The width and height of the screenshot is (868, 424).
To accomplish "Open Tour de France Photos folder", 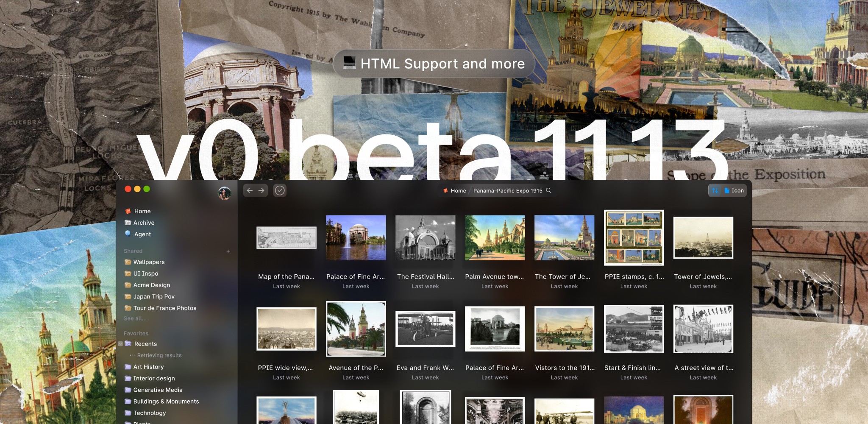I will pyautogui.click(x=165, y=308).
